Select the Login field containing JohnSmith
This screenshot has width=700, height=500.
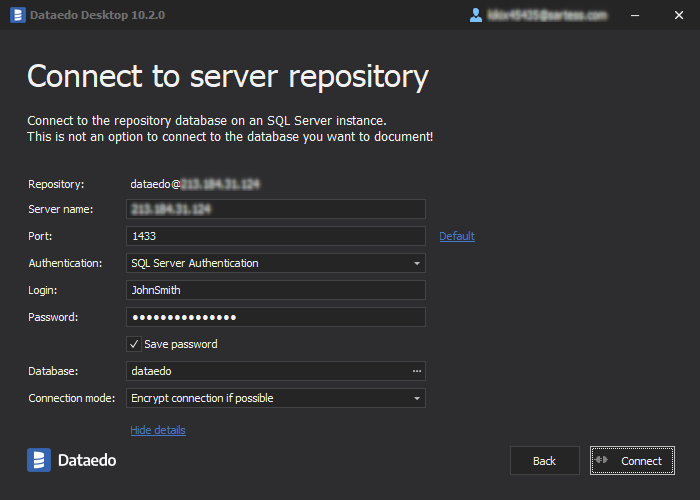tap(276, 290)
